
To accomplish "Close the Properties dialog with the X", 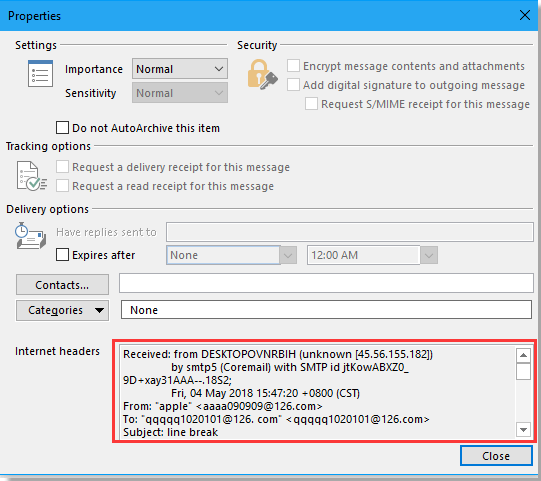I will [525, 15].
